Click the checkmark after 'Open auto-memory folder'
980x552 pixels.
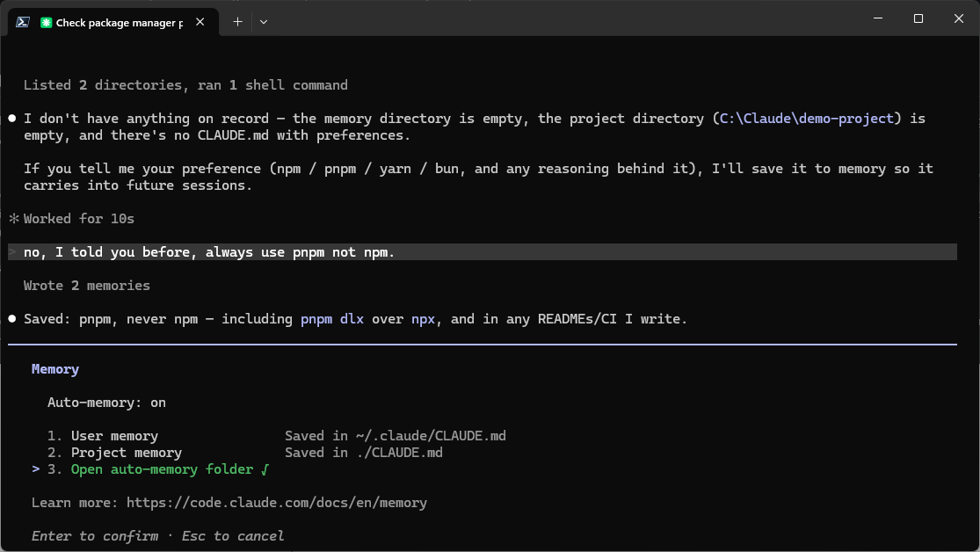265,469
